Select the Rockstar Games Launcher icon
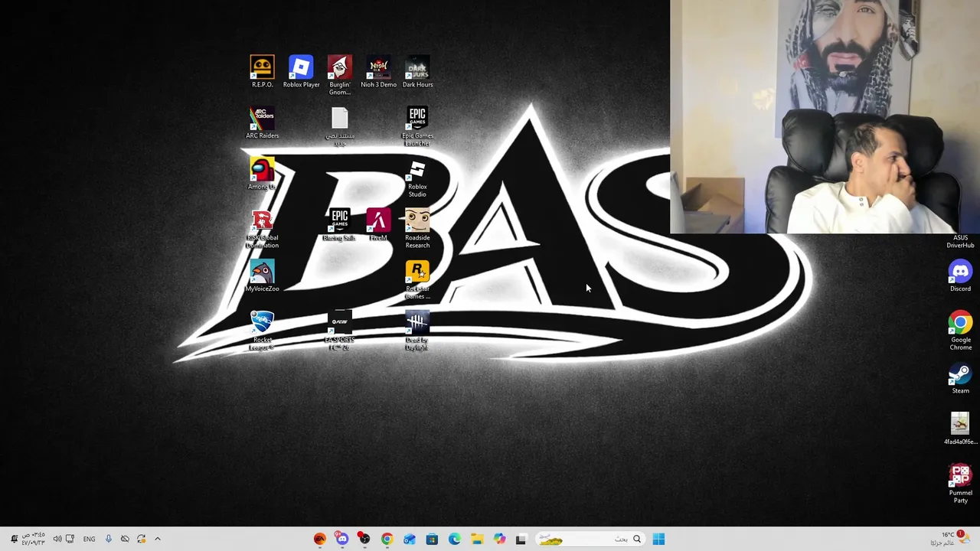Screen dimensions: 980x551 417,279
